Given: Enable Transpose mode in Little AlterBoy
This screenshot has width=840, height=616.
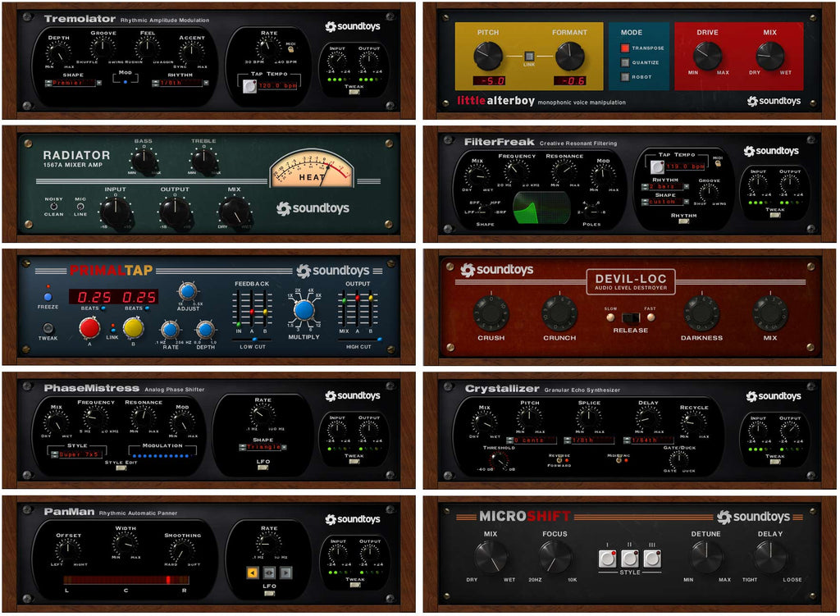Looking at the screenshot, I should 624,48.
